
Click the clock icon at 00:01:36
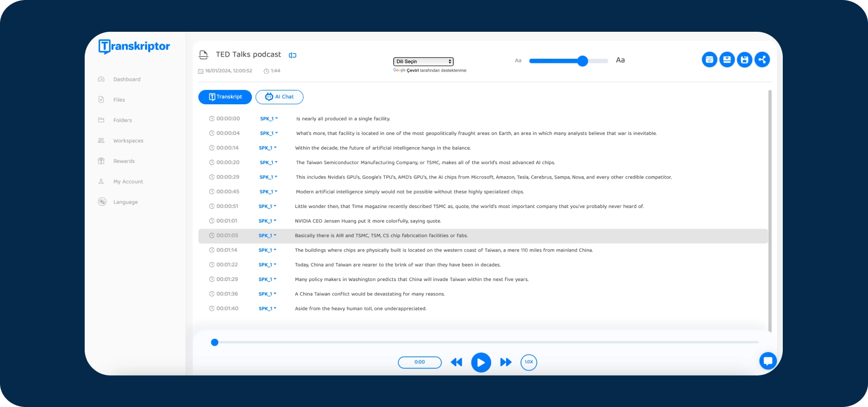coord(212,294)
